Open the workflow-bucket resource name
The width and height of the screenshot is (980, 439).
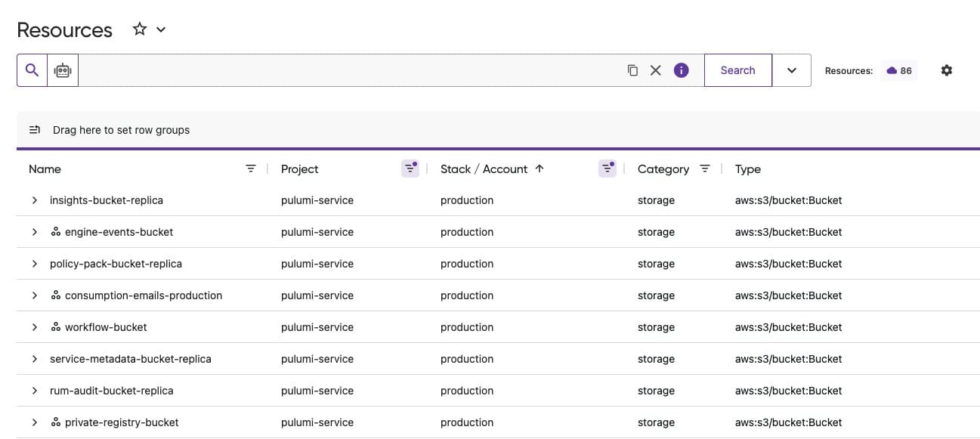[106, 327]
